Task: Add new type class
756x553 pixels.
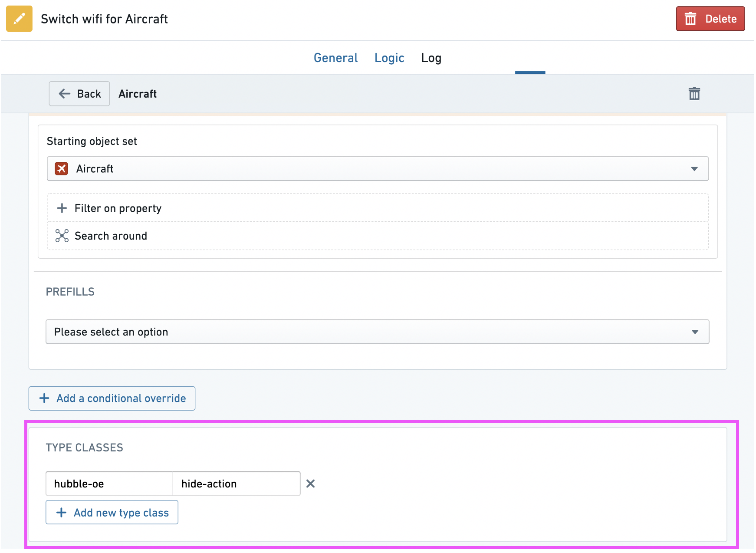Action: pyautogui.click(x=112, y=513)
